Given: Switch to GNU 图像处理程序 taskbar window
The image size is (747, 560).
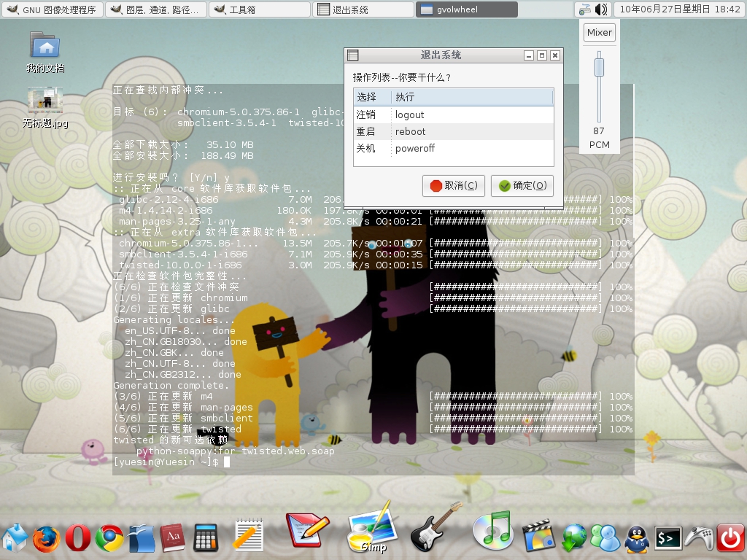Looking at the screenshot, I should pos(53,9).
